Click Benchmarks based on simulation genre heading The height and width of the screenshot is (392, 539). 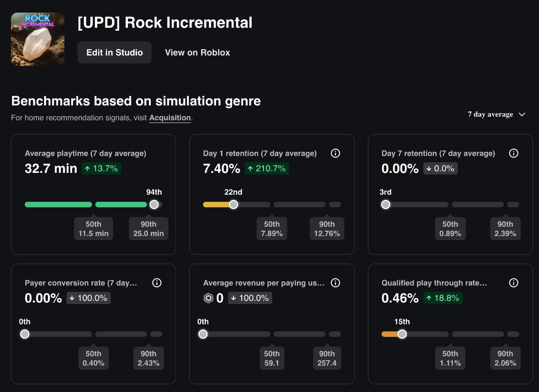pyautogui.click(x=136, y=101)
